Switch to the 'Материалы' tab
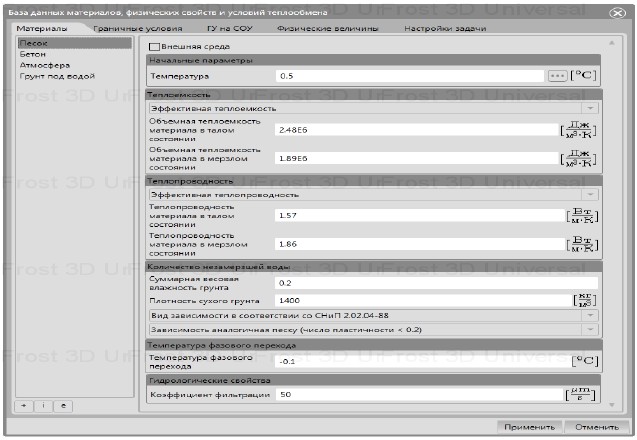This screenshot has width=637, height=440. tap(41, 28)
